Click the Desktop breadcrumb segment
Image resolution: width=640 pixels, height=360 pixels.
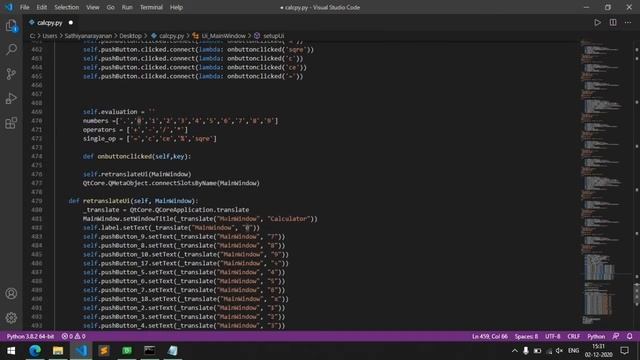click(130, 36)
